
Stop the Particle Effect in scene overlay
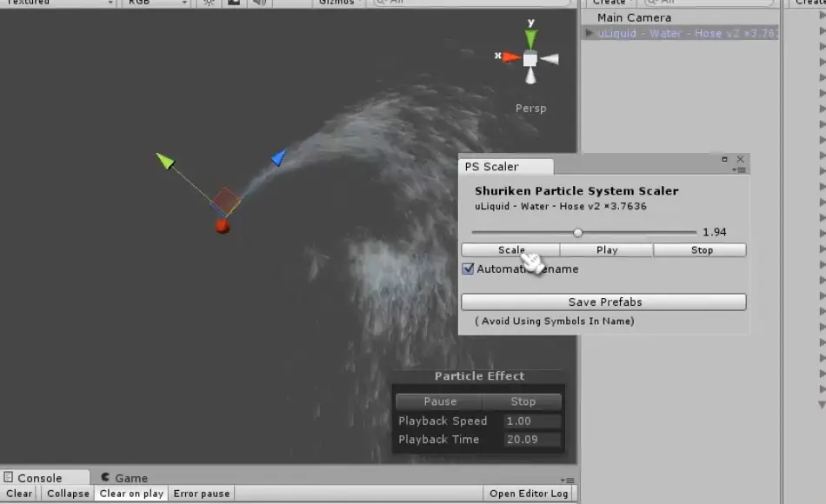pos(522,401)
